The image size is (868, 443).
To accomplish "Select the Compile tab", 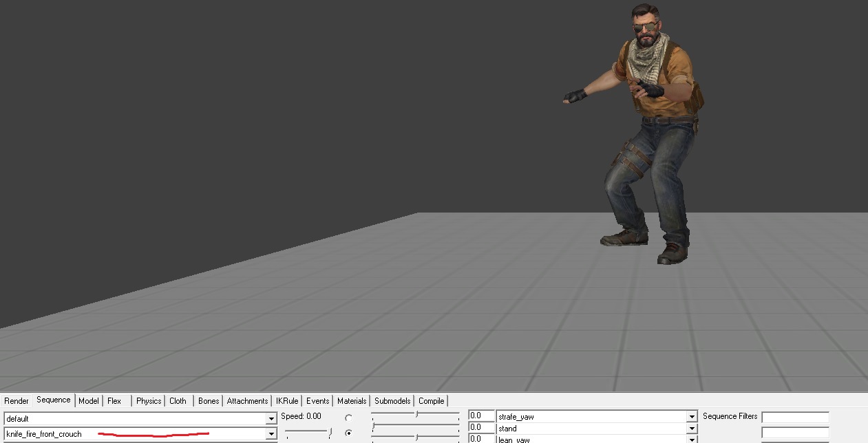I will pyautogui.click(x=431, y=401).
